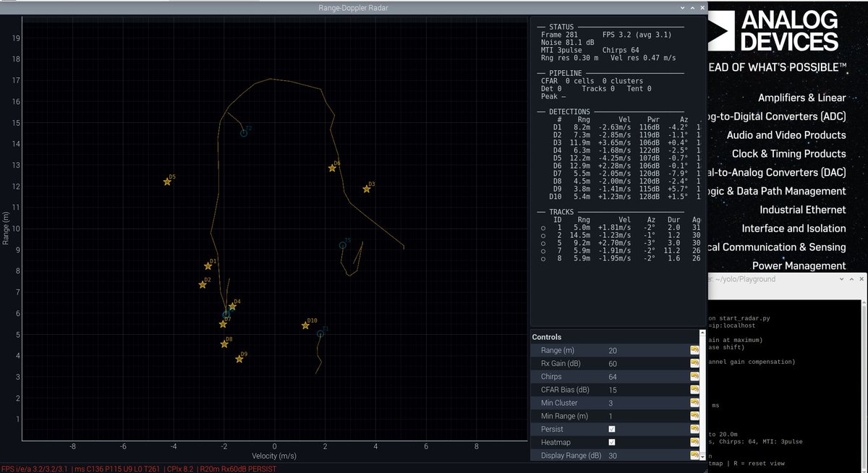Click track circle T5 on the plot
This screenshot has height=473, width=868.
pyautogui.click(x=343, y=246)
